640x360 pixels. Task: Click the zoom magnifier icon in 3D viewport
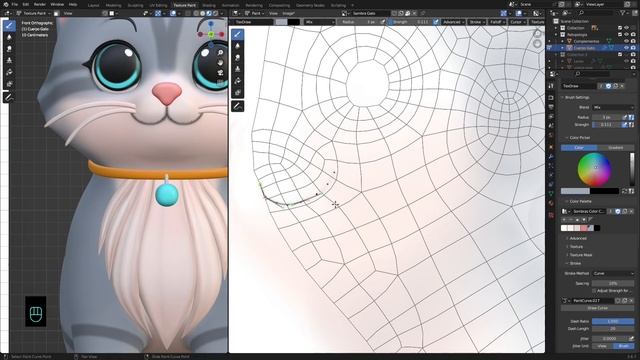tap(220, 53)
